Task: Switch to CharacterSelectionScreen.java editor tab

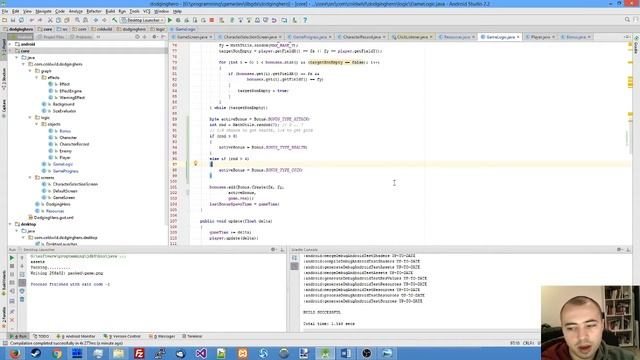Action: (x=249, y=37)
